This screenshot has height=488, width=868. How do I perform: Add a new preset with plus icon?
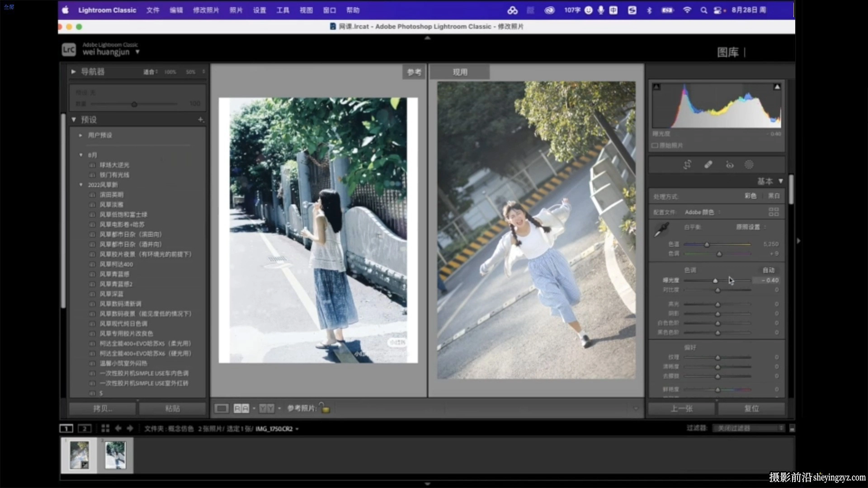pos(200,120)
